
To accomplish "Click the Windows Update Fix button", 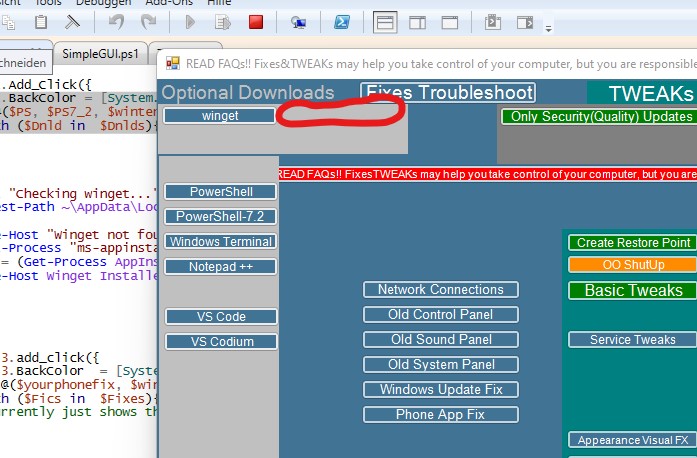I will pyautogui.click(x=441, y=390).
